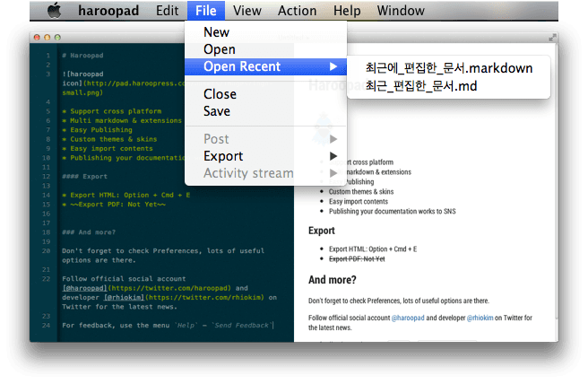Image resolution: width=588 pixels, height=384 pixels.
Task: Open the Edit menu
Action: [166, 12]
